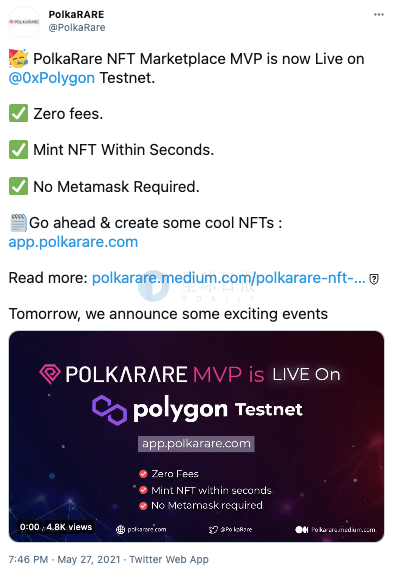Click the Polygon logo in the video
This screenshot has height=572, width=393.
(x=109, y=410)
